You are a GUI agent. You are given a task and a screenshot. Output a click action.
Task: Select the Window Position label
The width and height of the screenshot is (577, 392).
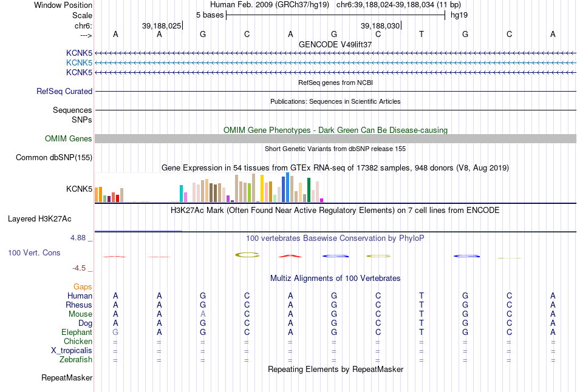63,5
